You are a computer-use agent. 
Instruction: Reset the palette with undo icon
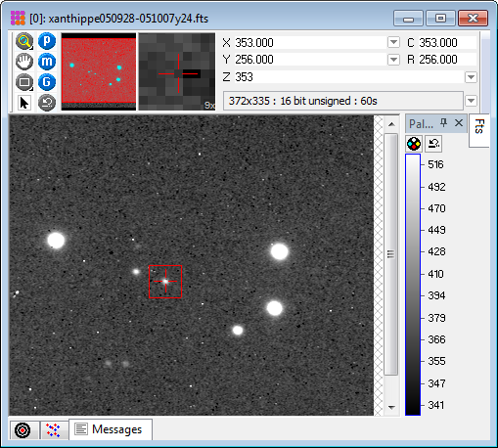point(433,144)
